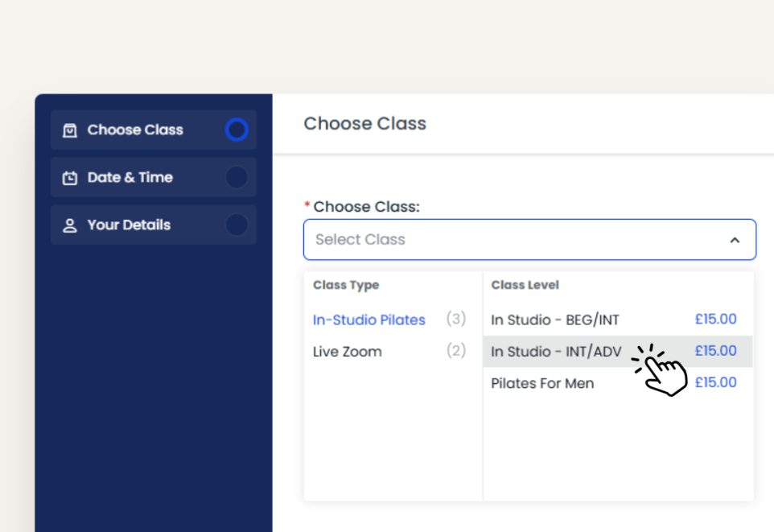Image resolution: width=774 pixels, height=532 pixels.
Task: Click the calendar icon beside Date & Time
Action: click(x=70, y=178)
